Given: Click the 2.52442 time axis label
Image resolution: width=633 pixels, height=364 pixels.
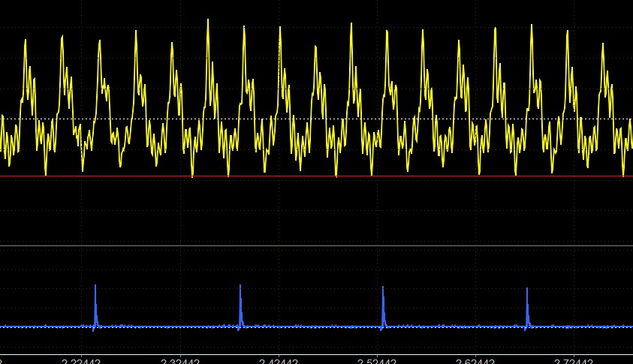Looking at the screenshot, I should point(377,361).
